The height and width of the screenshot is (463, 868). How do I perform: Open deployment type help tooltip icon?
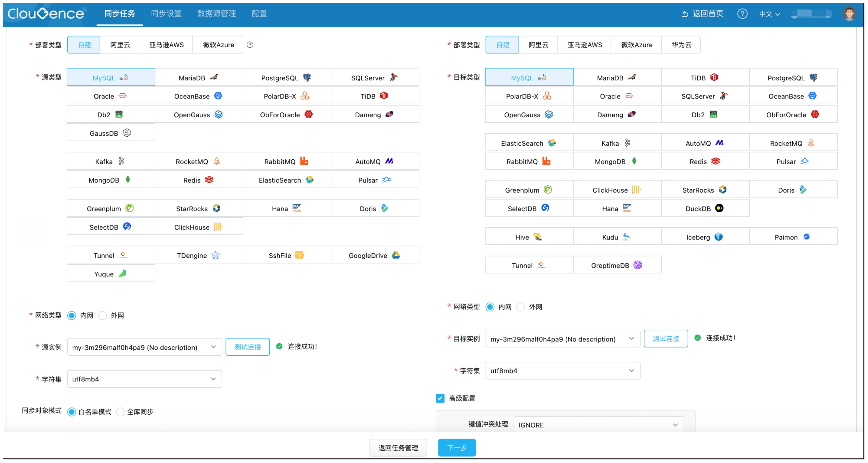pyautogui.click(x=250, y=44)
